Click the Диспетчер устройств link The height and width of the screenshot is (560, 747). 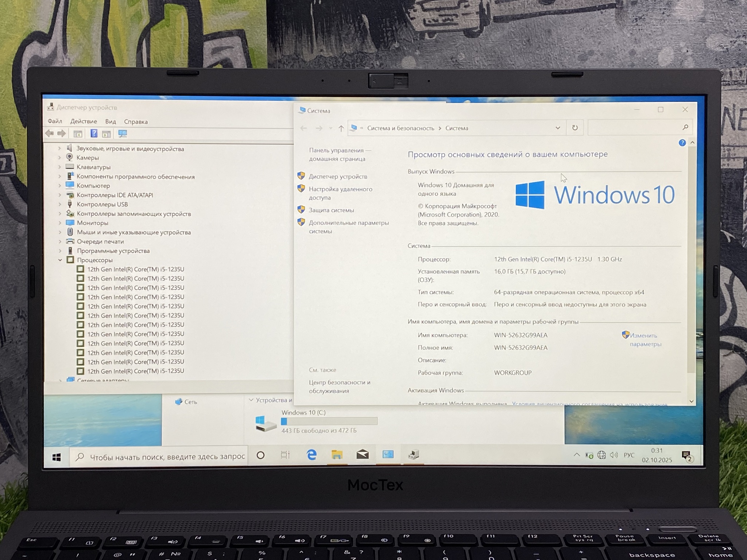point(338,176)
